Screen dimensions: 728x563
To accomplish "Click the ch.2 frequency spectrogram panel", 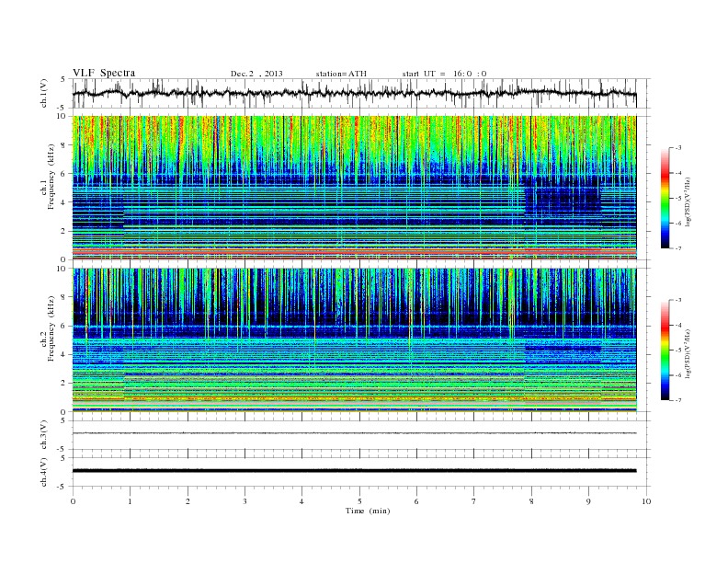I will coord(354,340).
